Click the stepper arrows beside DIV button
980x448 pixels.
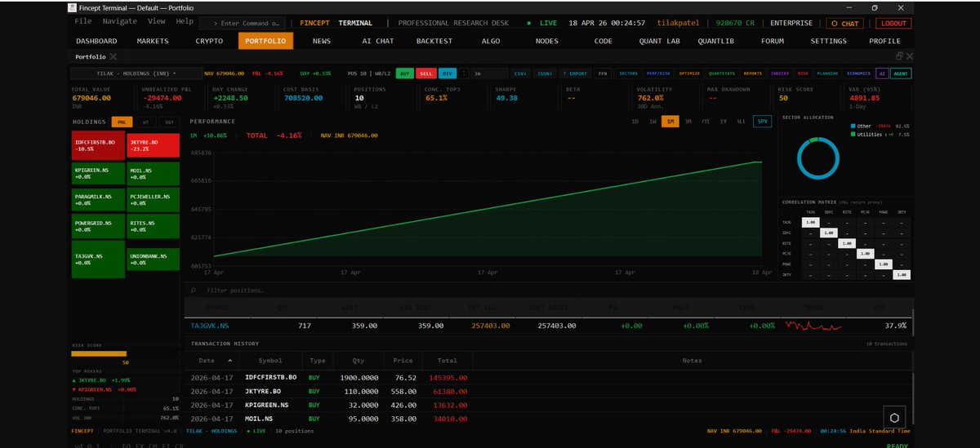point(464,73)
